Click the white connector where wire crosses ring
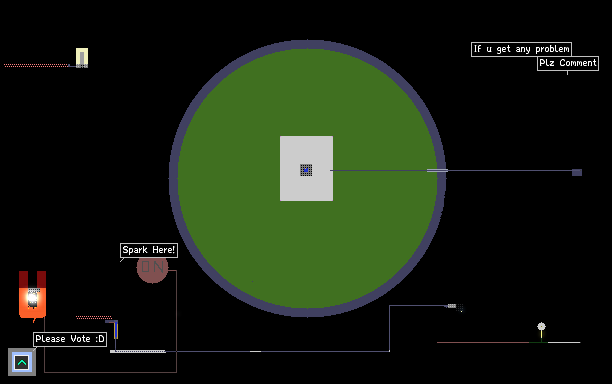 tap(437, 171)
